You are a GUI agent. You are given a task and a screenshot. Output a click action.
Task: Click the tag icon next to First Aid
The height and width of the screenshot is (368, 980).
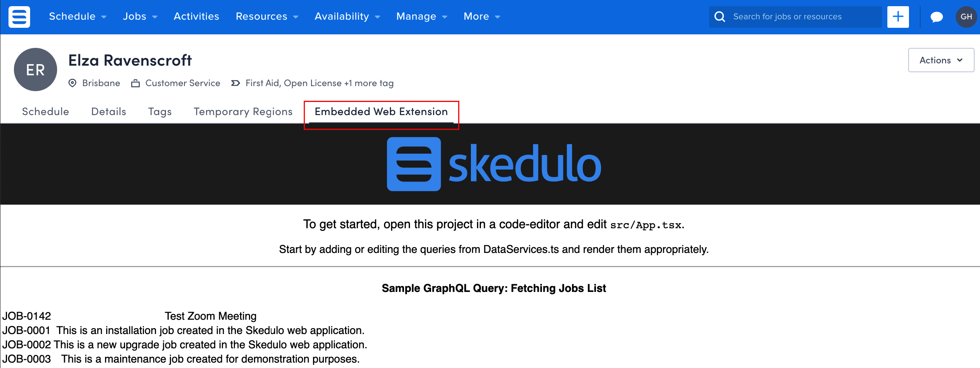point(235,83)
